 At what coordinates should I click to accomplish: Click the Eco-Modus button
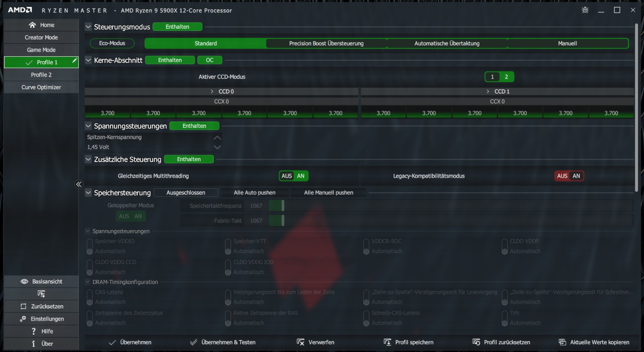[112, 43]
